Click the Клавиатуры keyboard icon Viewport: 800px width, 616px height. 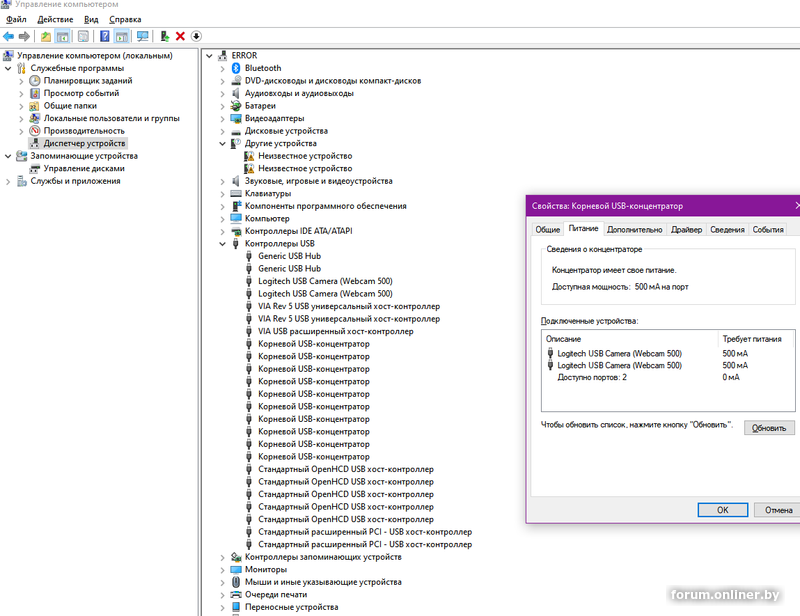[x=236, y=193]
